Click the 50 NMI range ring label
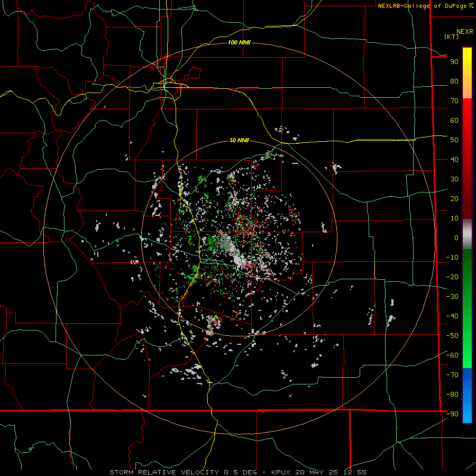The height and width of the screenshot is (476, 476). 239,140
